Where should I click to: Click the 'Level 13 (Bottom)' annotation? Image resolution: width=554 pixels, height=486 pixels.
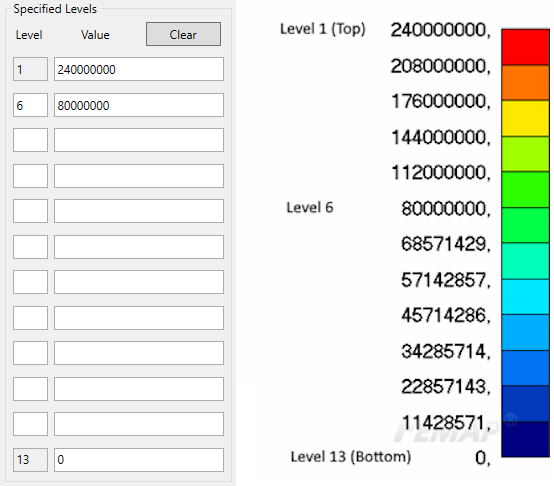tap(351, 457)
